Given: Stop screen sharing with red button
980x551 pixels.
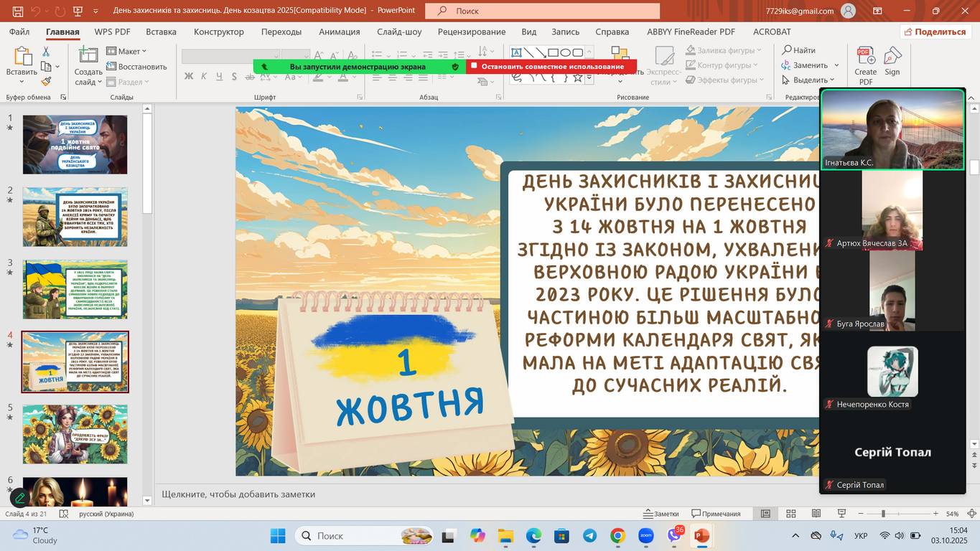Looking at the screenshot, I should [551, 67].
